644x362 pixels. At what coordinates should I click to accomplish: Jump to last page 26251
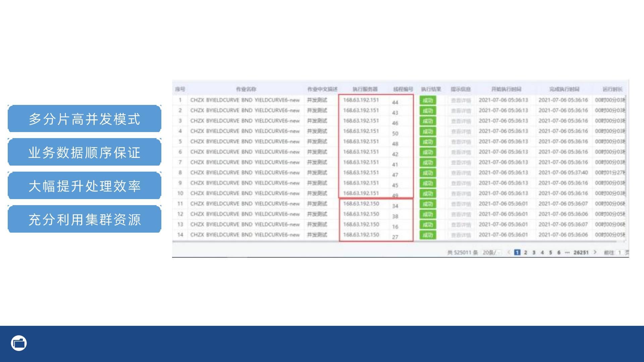[581, 252]
